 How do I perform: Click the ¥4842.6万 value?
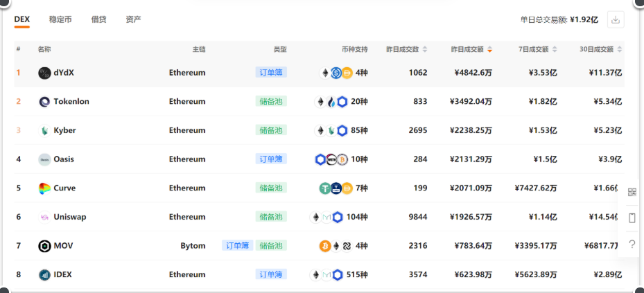[473, 73]
